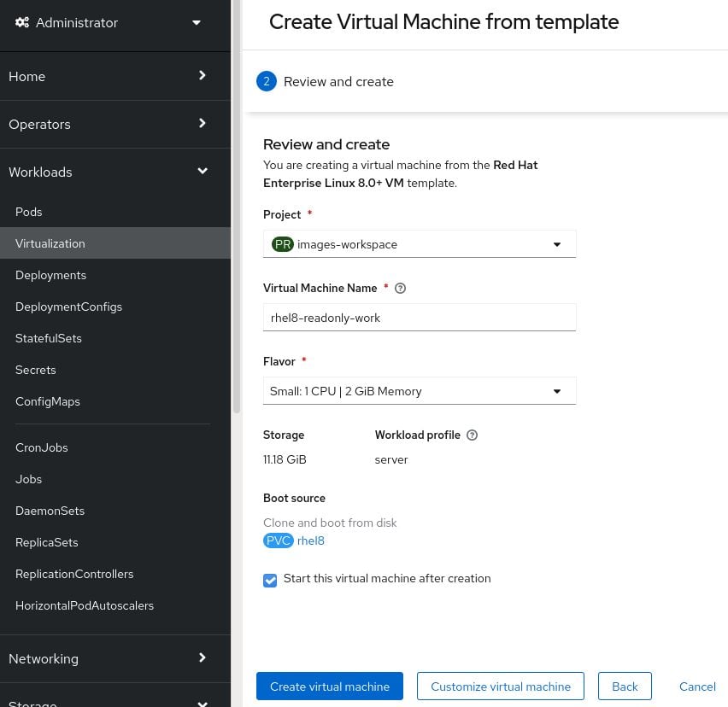Collapse the Workloads navigation section

tap(115, 172)
